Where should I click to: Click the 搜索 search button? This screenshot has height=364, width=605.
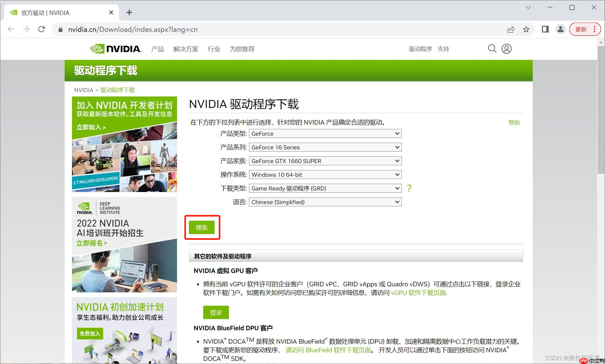202,227
